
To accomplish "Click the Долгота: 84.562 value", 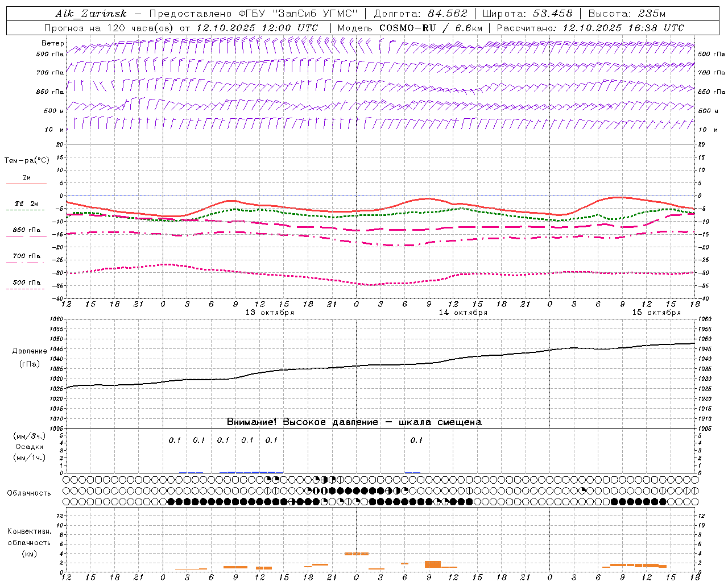I will (420, 14).
